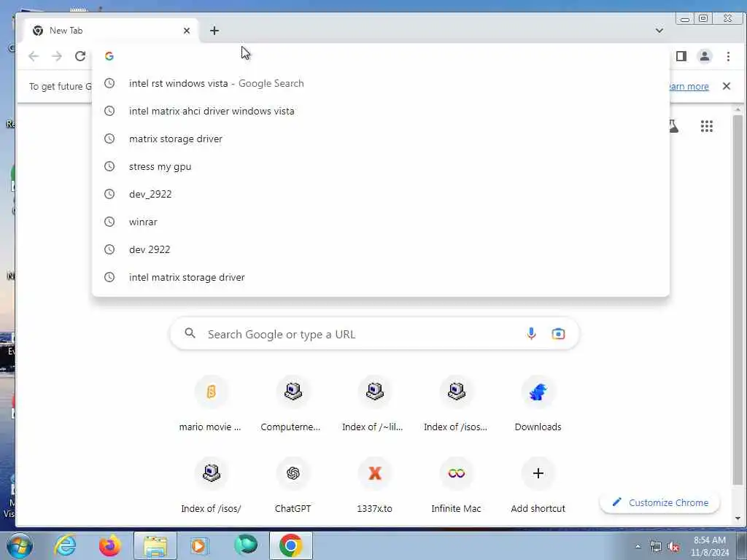Dismiss the info bar with X
Image resolution: width=747 pixels, height=560 pixels.
726,86
